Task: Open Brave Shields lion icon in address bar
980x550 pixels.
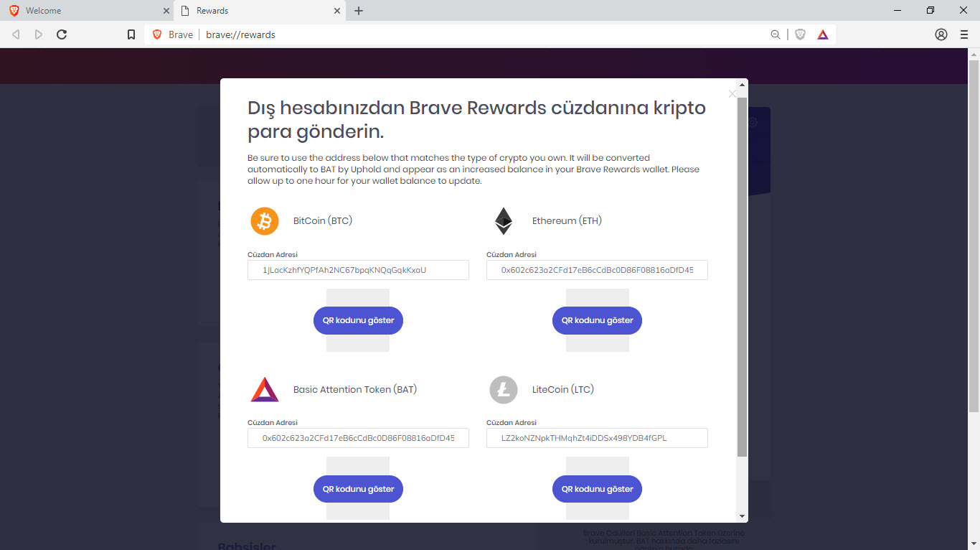Action: pyautogui.click(x=801, y=34)
